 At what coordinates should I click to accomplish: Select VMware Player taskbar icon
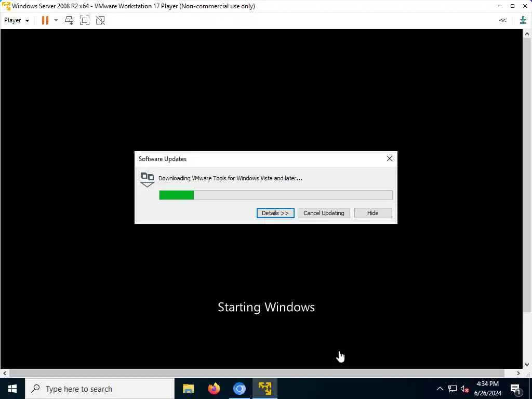click(x=264, y=389)
